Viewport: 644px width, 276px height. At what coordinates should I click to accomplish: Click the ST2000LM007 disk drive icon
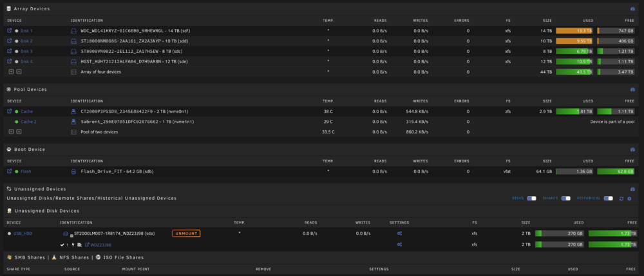click(65, 233)
